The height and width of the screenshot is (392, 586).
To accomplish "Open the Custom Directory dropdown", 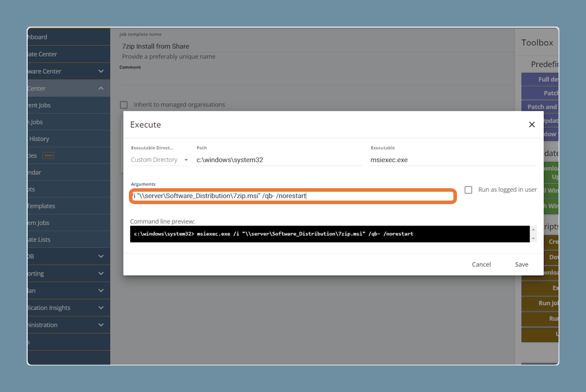I will pos(159,160).
